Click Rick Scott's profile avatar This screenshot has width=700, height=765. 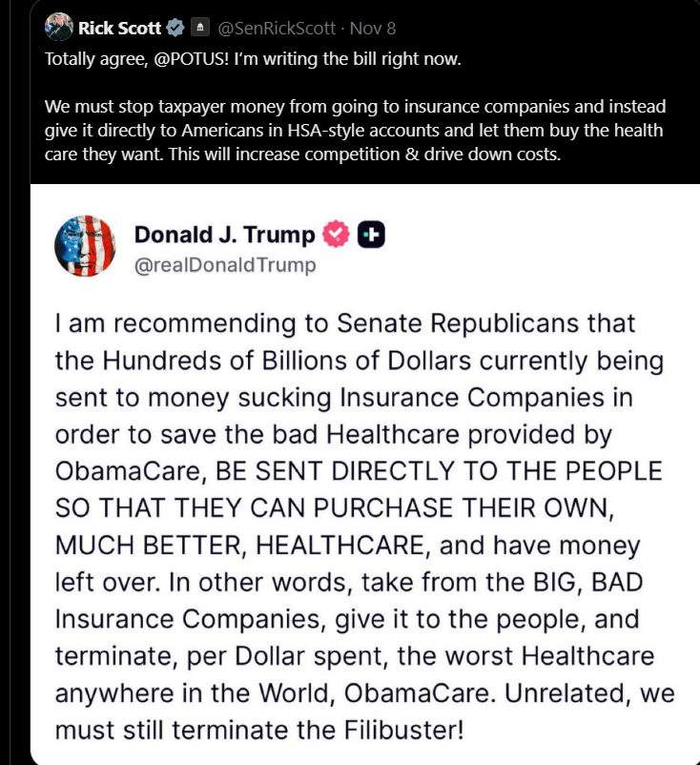(58, 27)
